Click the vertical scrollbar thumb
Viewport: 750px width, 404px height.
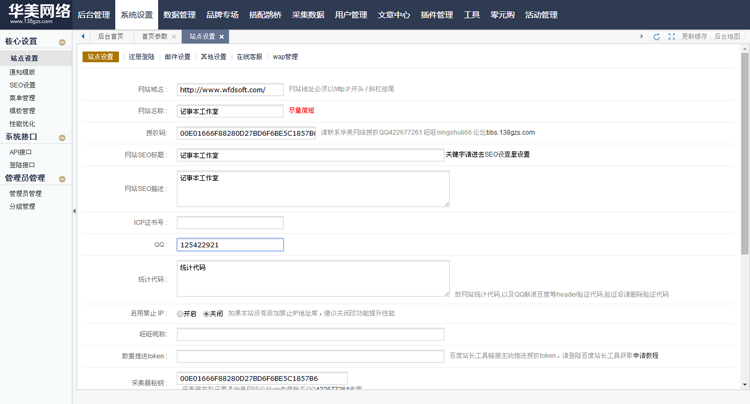click(745, 153)
